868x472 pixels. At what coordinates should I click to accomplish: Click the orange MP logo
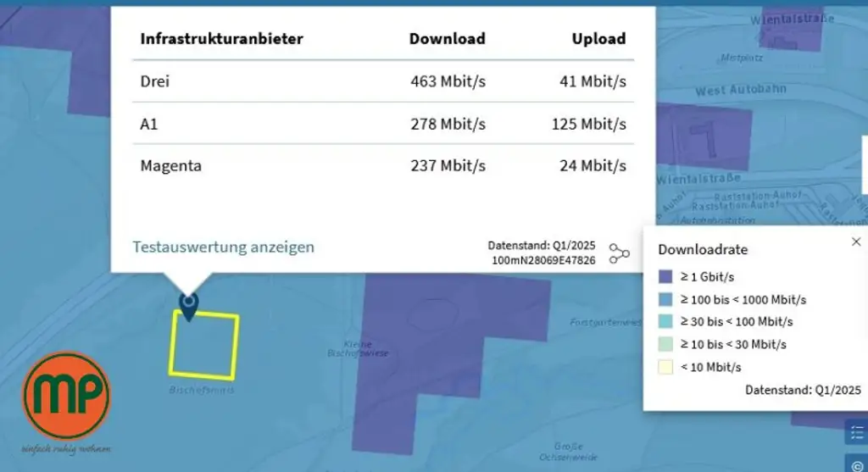pos(67,396)
